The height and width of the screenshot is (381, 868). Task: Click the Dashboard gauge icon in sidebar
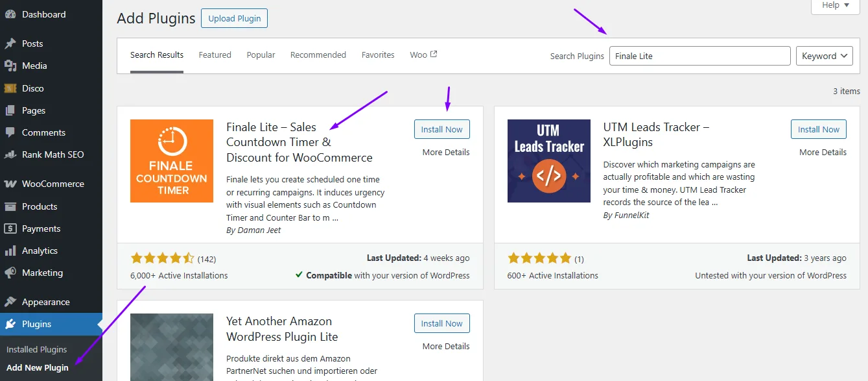click(10, 14)
